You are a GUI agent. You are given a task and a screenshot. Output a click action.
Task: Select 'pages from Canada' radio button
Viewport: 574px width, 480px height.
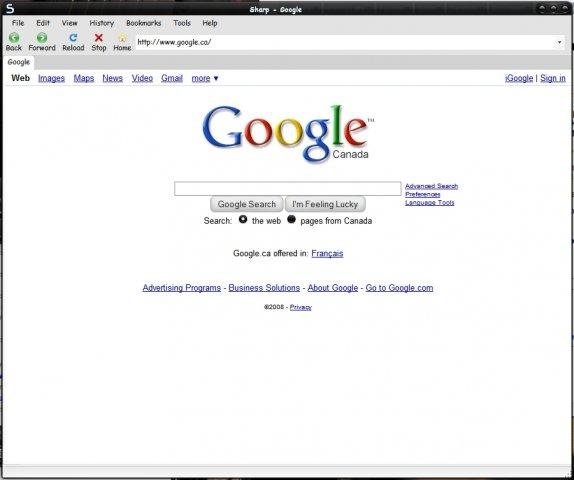pos(291,219)
